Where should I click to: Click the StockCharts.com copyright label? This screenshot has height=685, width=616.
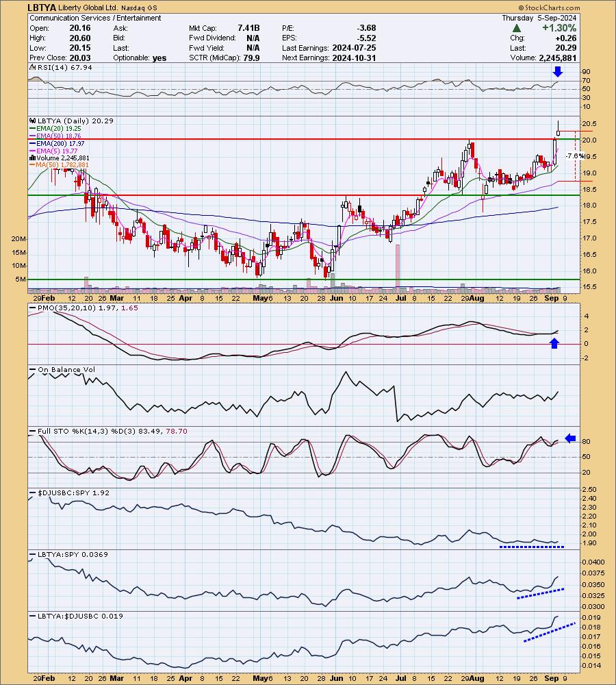[549, 8]
